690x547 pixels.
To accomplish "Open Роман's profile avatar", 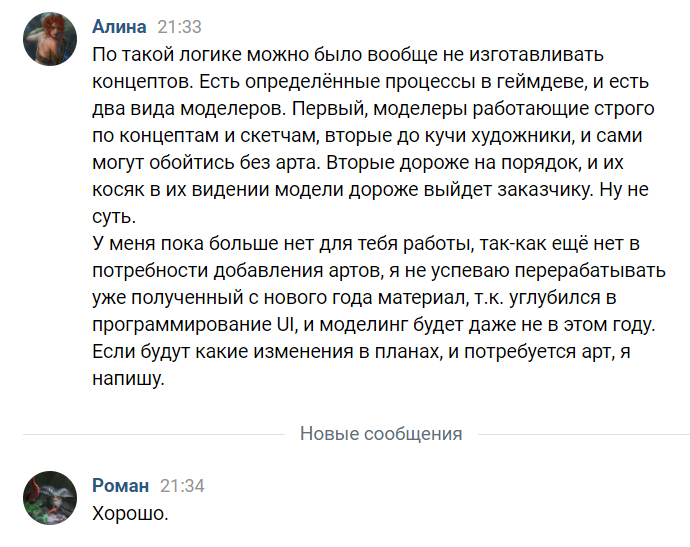I will coord(50,497).
